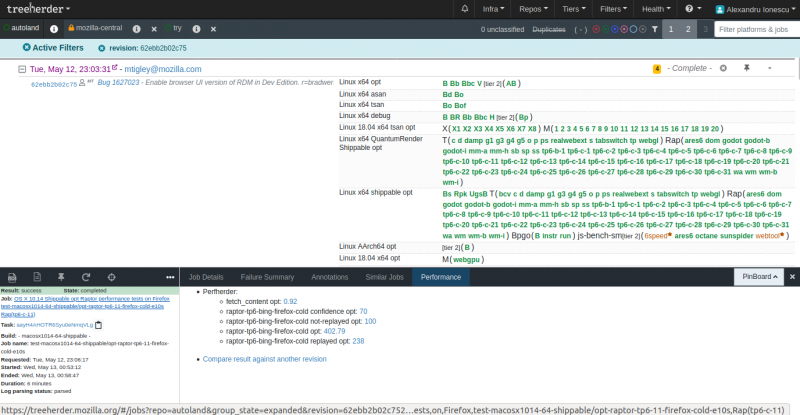Select the webgpu job on Linux 18.04
Screen dimensions: 800x415
pyautogui.click(x=466, y=259)
